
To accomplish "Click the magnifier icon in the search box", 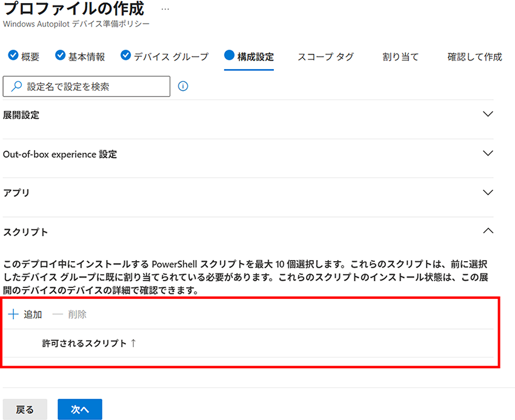I will click(x=16, y=87).
